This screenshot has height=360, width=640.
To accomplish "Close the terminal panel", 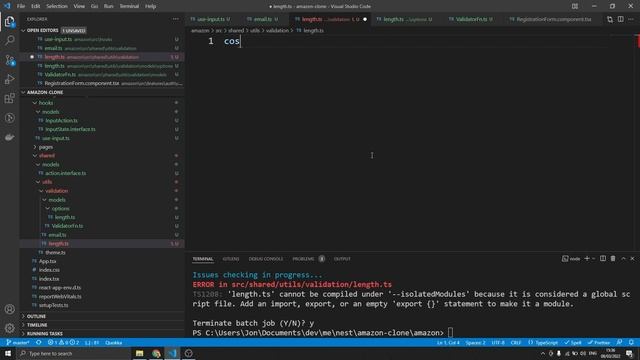I will pos(632,258).
